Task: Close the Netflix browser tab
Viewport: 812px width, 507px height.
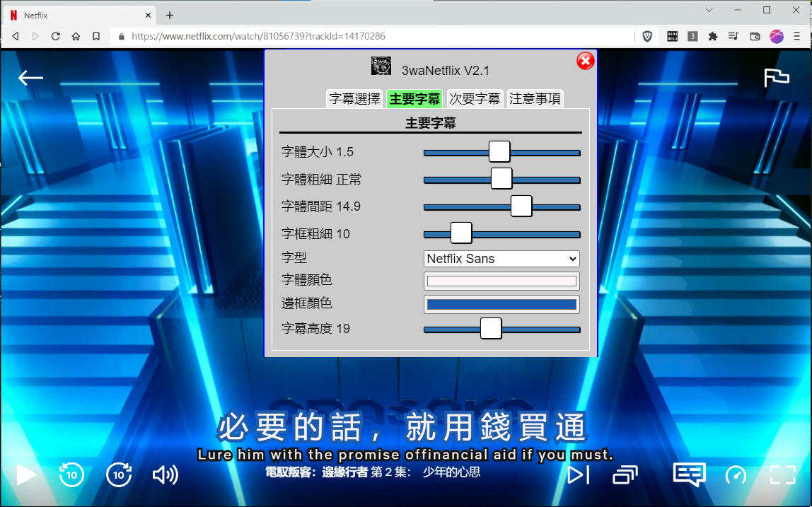Action: tap(148, 15)
